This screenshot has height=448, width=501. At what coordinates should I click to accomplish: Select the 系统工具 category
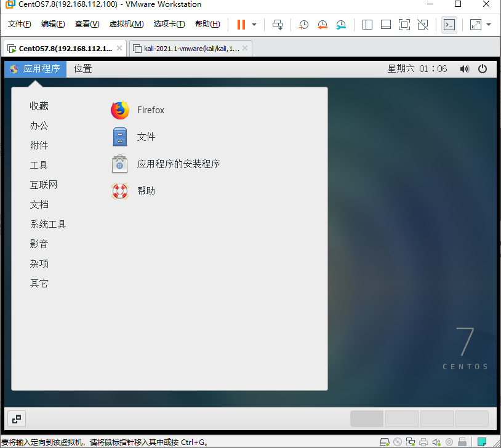(x=48, y=225)
